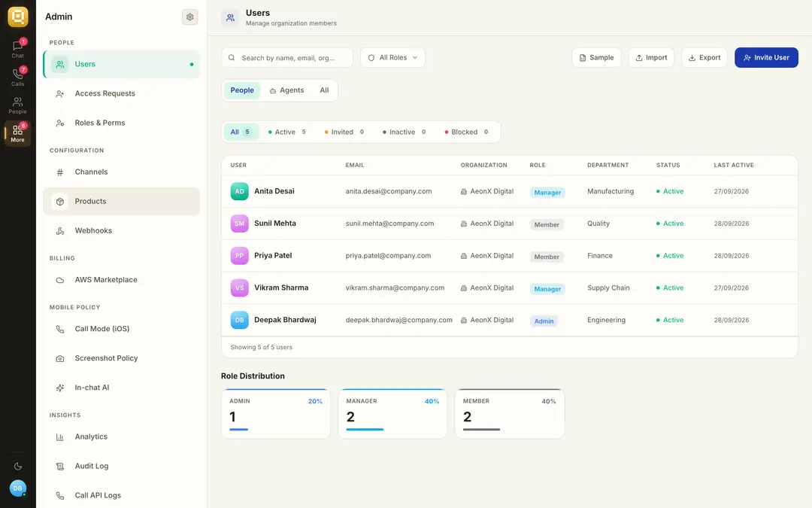Open Admin settings gear icon

pos(190,17)
